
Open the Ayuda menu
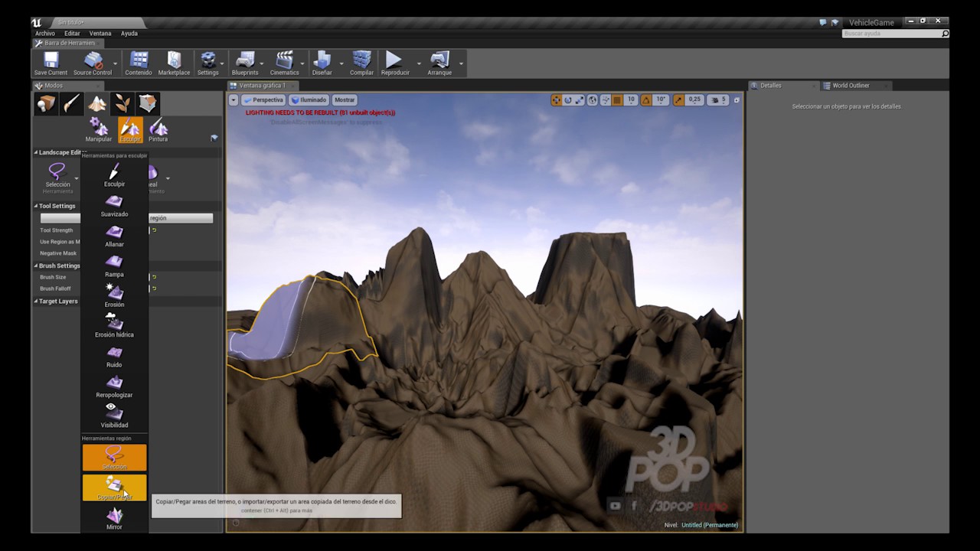pyautogui.click(x=129, y=34)
